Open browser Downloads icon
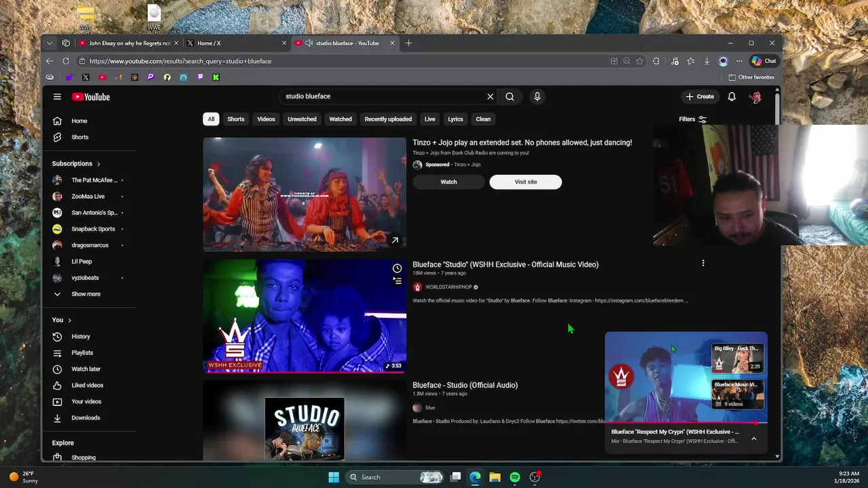 [x=707, y=61]
